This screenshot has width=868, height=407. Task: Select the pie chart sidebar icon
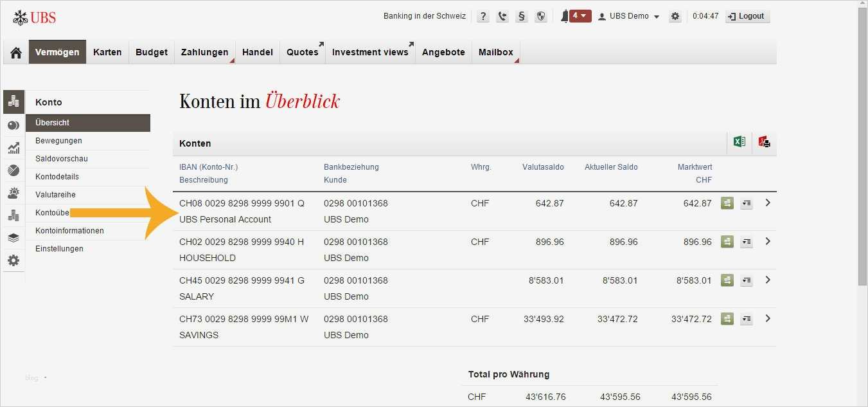13,170
